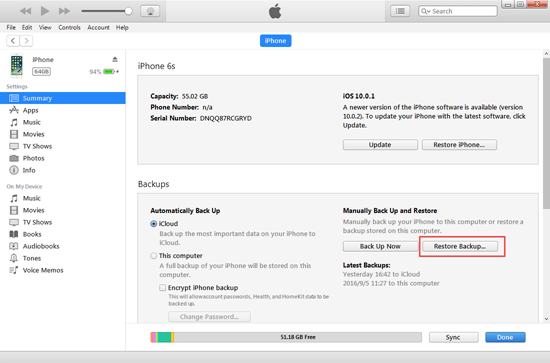
Task: Click the Update button
Action: pyautogui.click(x=380, y=144)
